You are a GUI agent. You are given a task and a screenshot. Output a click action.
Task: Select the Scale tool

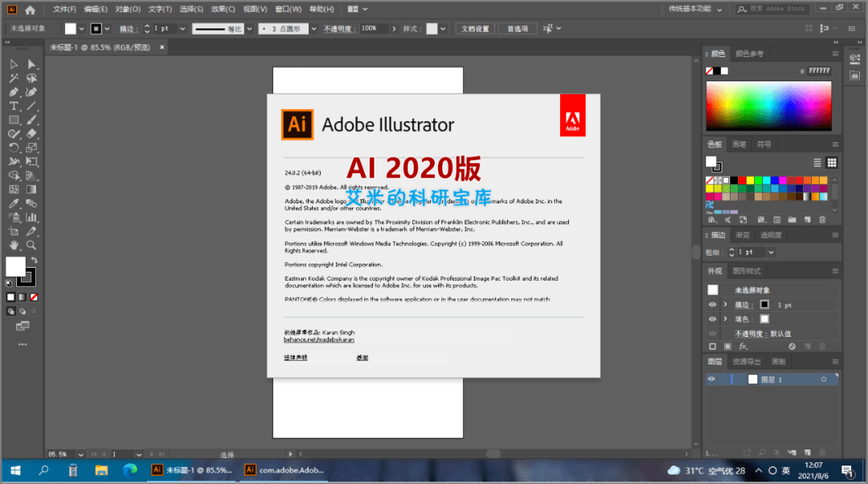(31, 147)
